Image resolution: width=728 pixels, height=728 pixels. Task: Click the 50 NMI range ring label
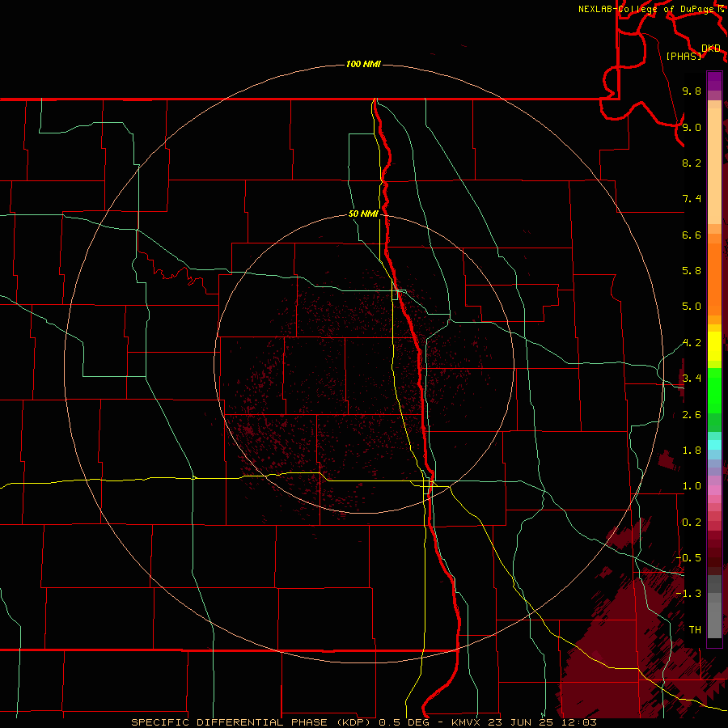pos(363,214)
